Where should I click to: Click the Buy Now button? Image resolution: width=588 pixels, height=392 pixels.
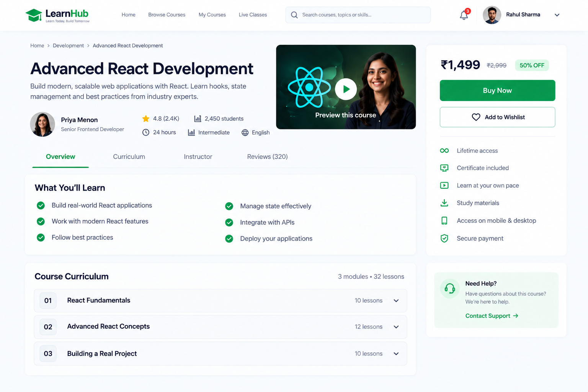(x=497, y=90)
